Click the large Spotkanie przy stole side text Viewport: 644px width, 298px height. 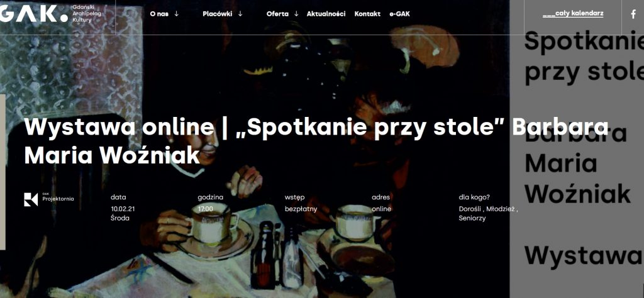(x=584, y=56)
